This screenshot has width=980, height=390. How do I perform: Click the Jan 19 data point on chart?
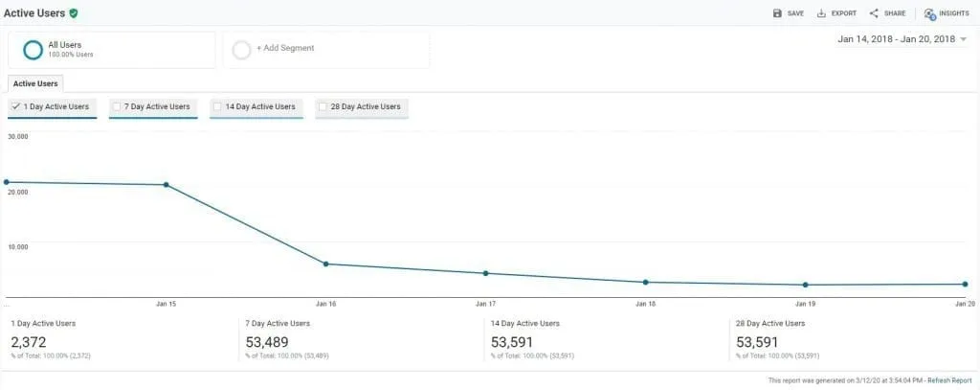pyautogui.click(x=806, y=285)
